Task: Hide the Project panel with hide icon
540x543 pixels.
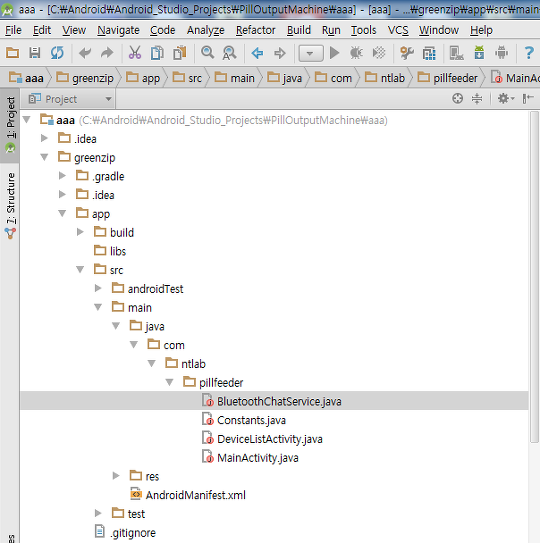Action: pyautogui.click(x=528, y=99)
